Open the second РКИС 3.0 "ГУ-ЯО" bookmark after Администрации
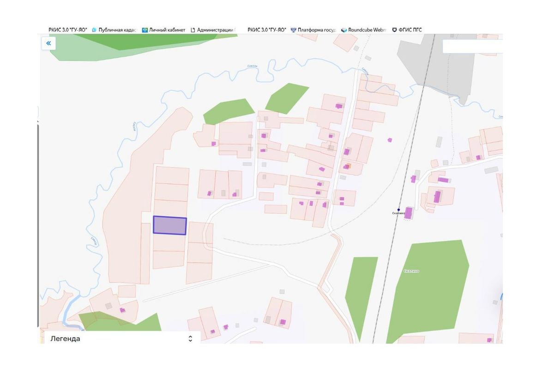The height and width of the screenshot is (392, 554). 267,30
